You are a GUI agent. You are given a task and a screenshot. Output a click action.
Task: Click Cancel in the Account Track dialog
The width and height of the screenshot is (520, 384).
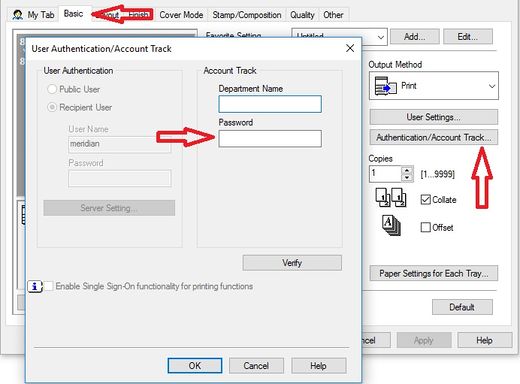click(256, 366)
